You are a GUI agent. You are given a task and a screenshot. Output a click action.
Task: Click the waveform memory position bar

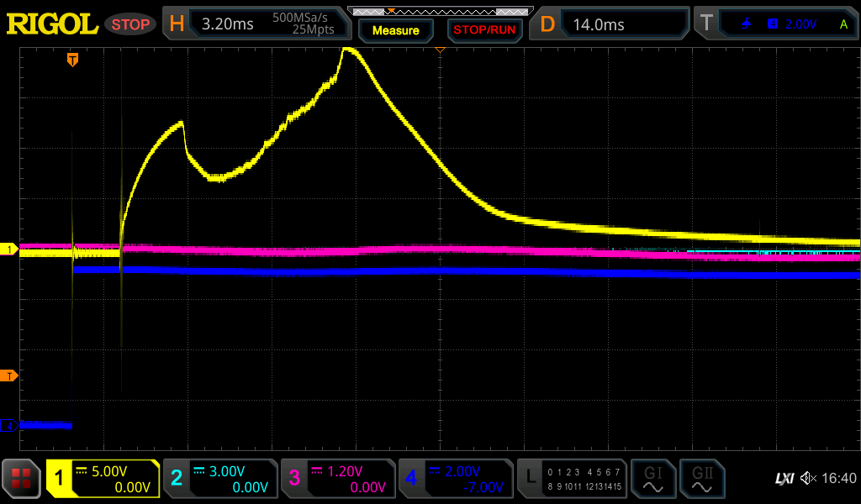pyautogui.click(x=440, y=11)
